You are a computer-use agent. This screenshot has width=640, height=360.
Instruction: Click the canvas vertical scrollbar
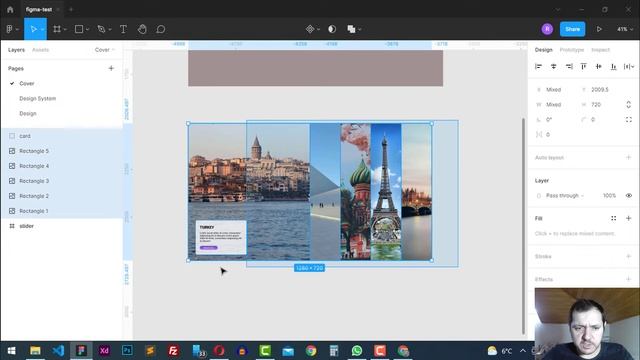click(x=523, y=226)
